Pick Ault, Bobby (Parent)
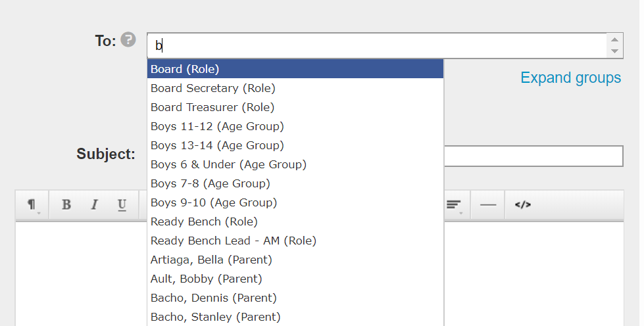The image size is (644, 326). pyautogui.click(x=295, y=279)
